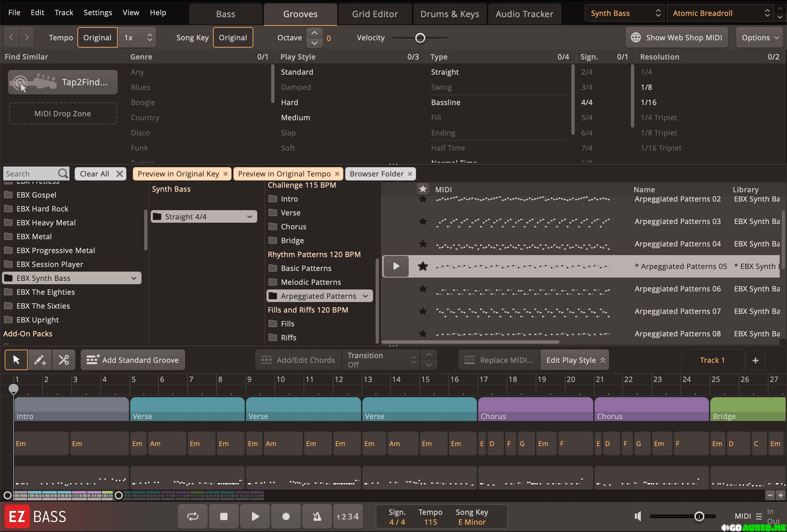
Task: Adjust the master volume slider
Action: click(699, 516)
